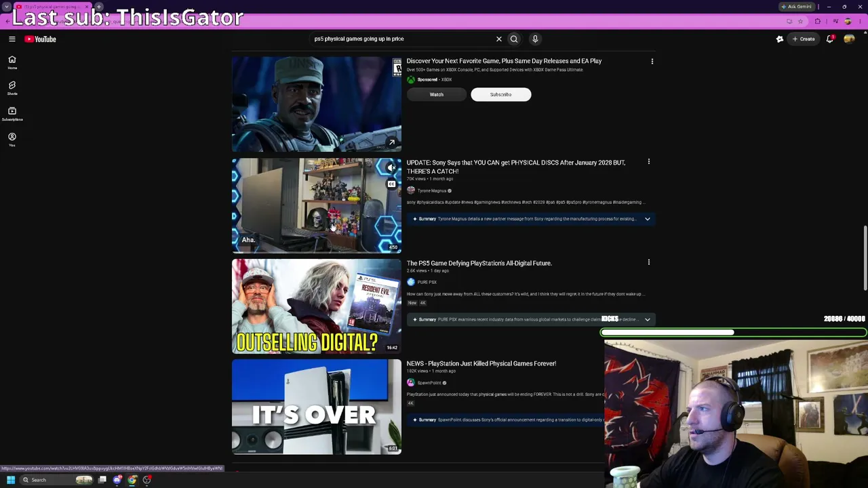Click the Sony update video hashtags description
The image size is (868, 488).
[526, 202]
